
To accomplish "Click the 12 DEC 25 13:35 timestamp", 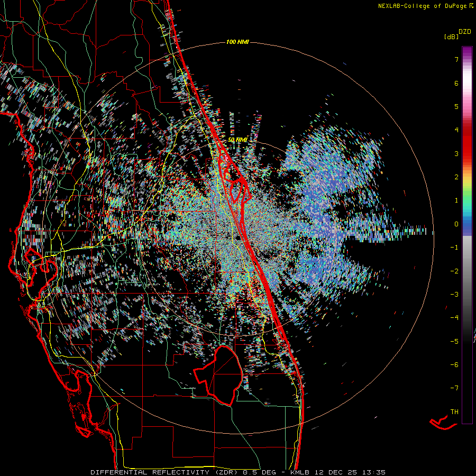I will click(x=350, y=472).
